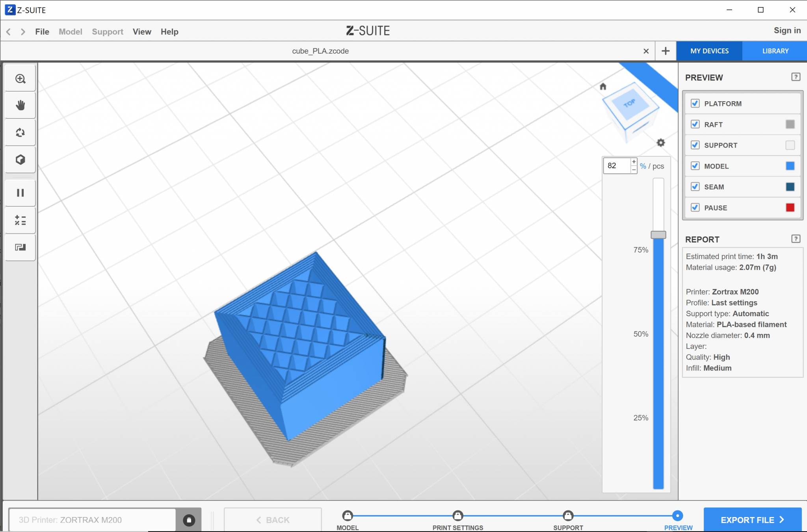Increase layer percentage with plus stepper
The width and height of the screenshot is (807, 532).
(634, 162)
